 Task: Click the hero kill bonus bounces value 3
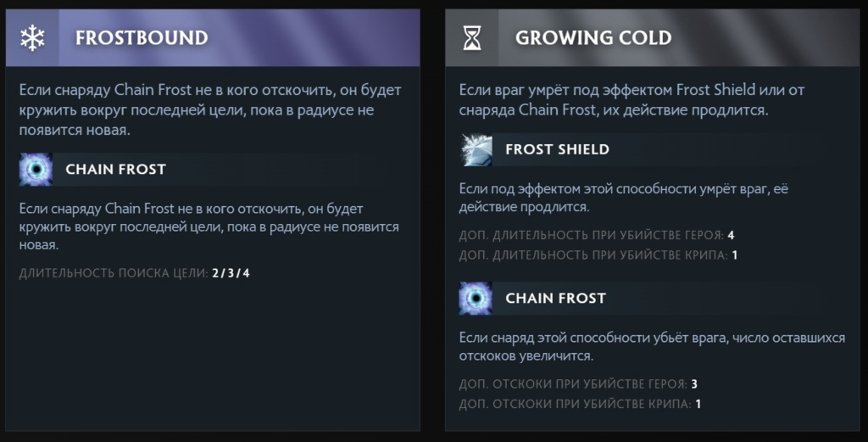(x=693, y=383)
